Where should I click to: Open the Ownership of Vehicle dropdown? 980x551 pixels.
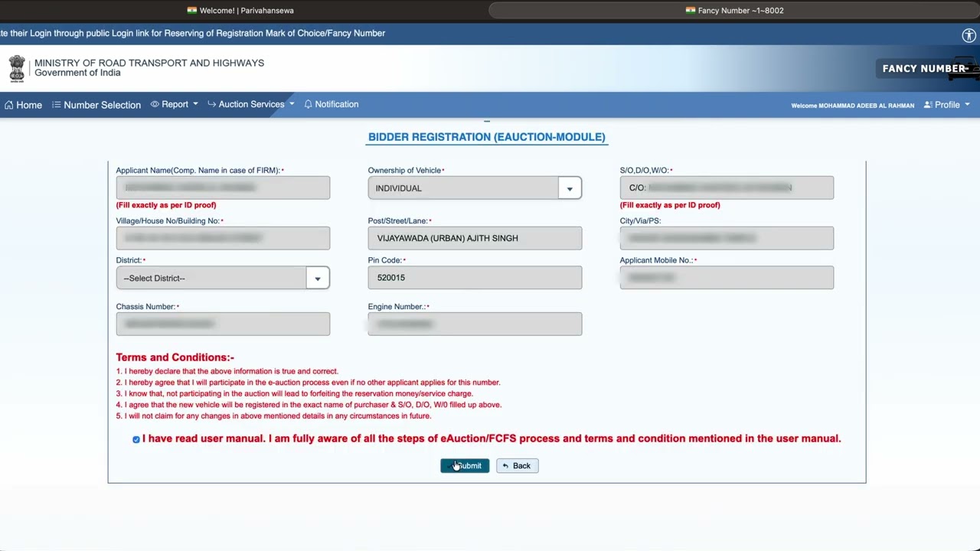click(475, 187)
